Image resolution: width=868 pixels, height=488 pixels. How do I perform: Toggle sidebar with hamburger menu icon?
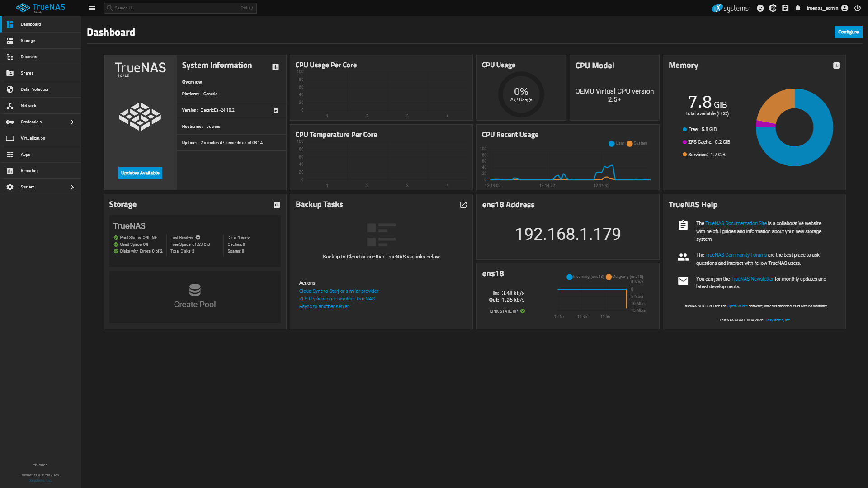(92, 8)
